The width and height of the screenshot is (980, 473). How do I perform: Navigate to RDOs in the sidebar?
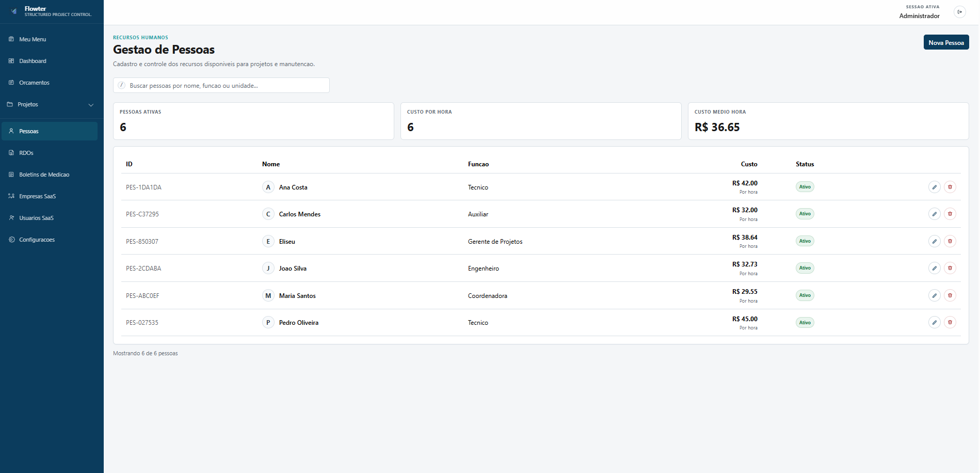[x=26, y=153]
